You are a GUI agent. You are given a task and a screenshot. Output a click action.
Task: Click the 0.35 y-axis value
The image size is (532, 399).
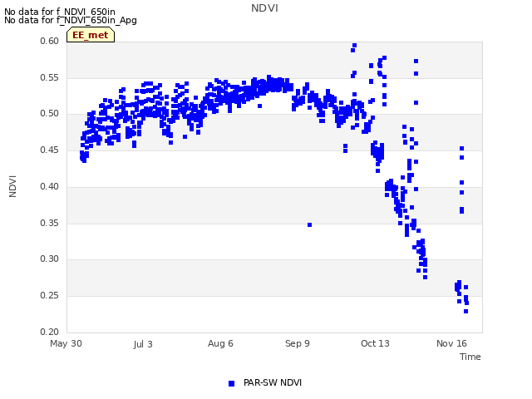tap(49, 224)
